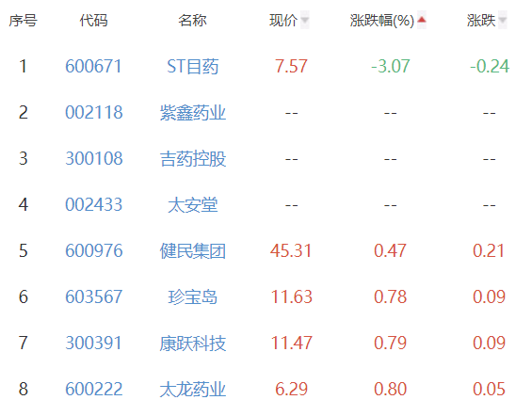The height and width of the screenshot is (416, 532).
Task: Select the price 11.63 for 珍宝岛
Action: (291, 296)
